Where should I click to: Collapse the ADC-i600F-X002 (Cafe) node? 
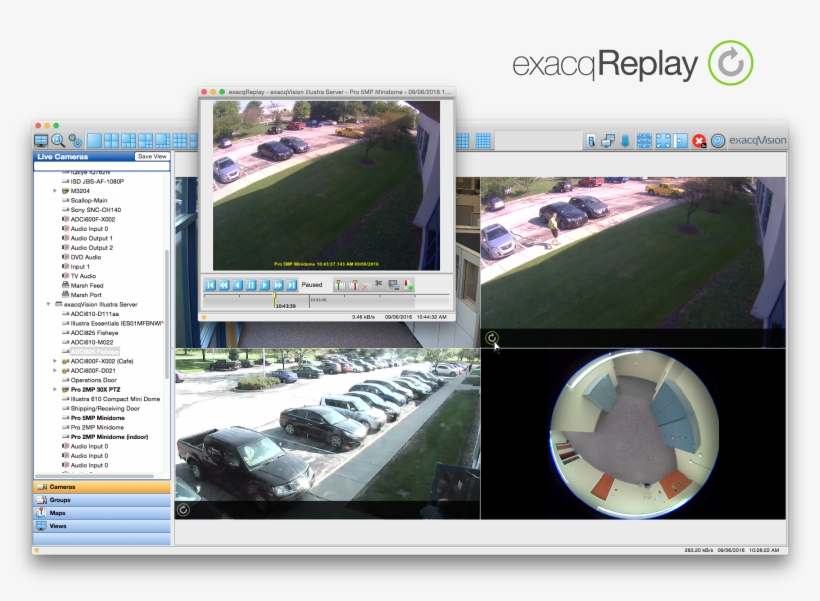[55, 361]
